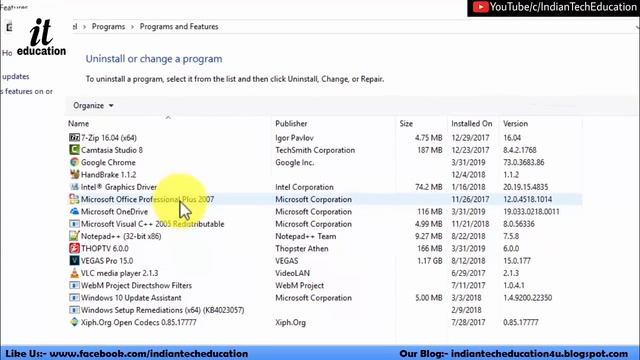Click VideoLAN publisher cell
640x360 pixels.
(292, 273)
